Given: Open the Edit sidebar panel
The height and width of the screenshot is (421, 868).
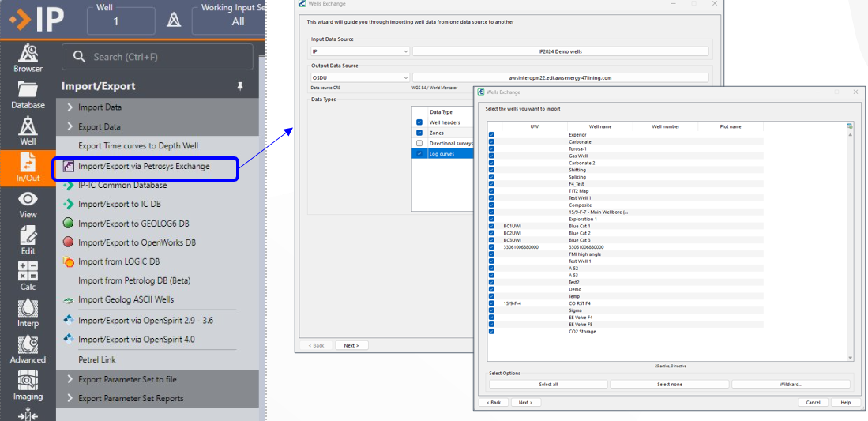Looking at the screenshot, I should tap(28, 240).
